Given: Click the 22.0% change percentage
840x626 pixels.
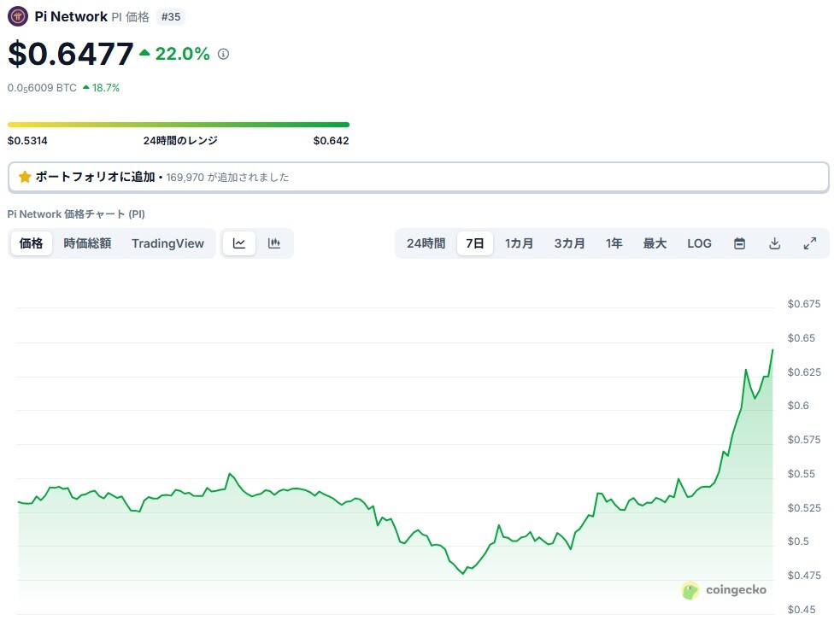Looking at the screenshot, I should coord(182,54).
